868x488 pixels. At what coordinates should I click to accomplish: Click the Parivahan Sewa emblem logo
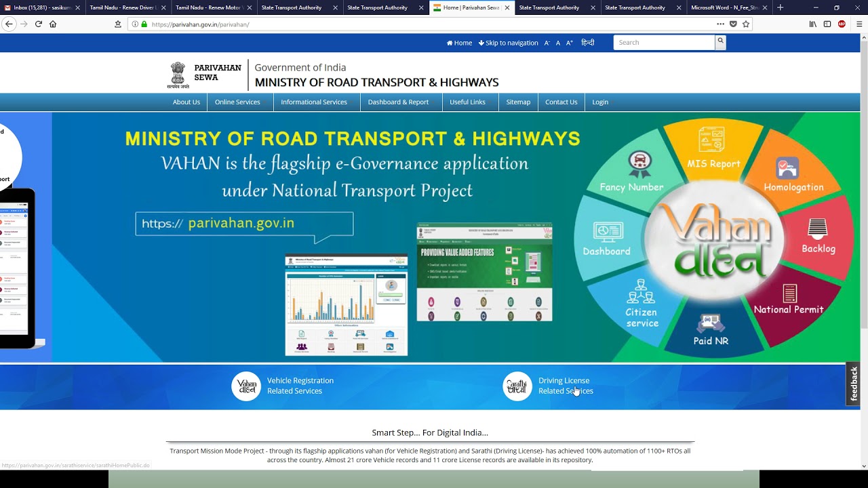[x=178, y=75]
